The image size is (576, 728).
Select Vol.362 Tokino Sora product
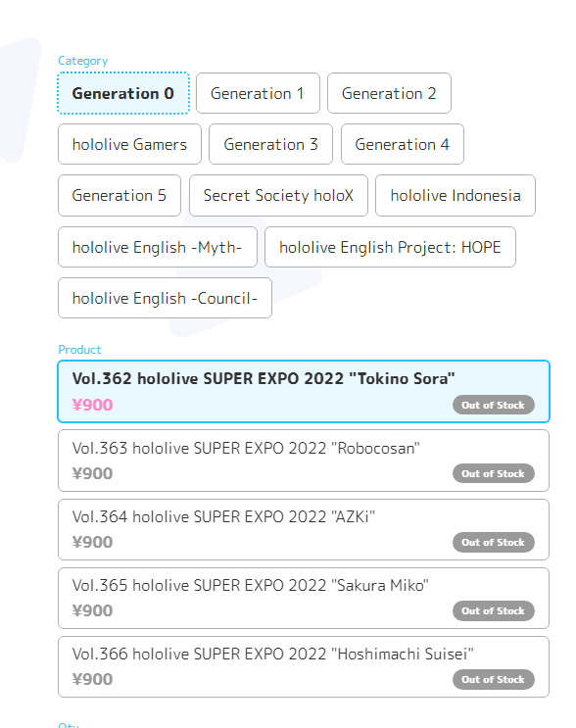coord(304,391)
